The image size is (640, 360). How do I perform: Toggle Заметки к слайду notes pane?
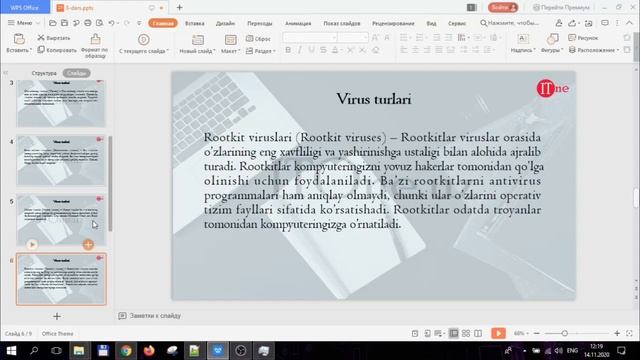pyautogui.click(x=150, y=316)
